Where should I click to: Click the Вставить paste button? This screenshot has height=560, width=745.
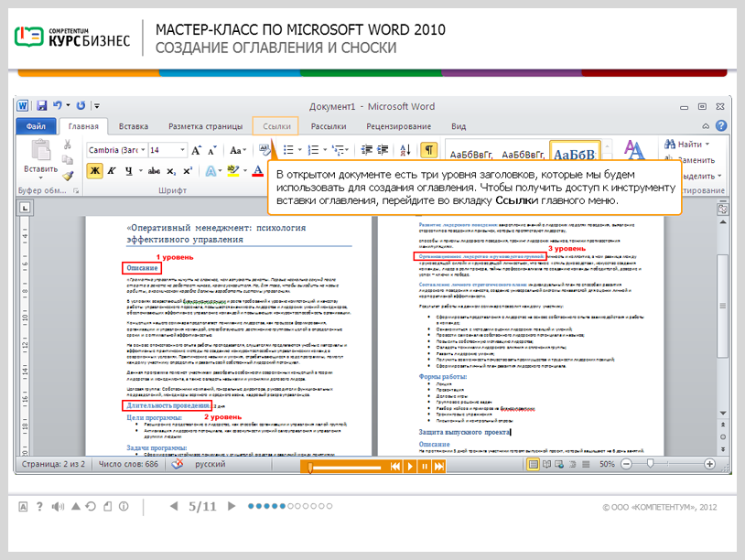tap(40, 158)
